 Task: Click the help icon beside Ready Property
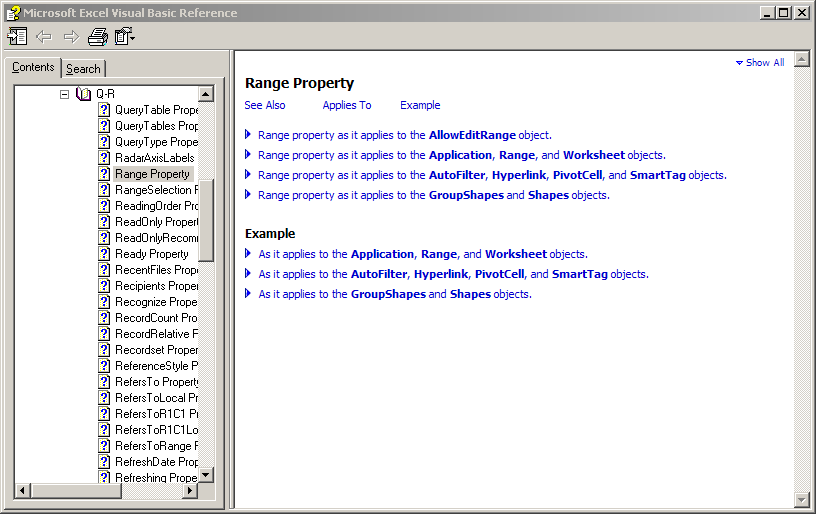tap(105, 254)
